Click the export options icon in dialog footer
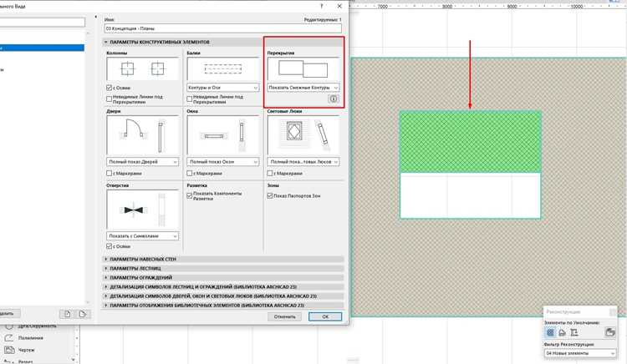The width and height of the screenshot is (627, 364). [83, 314]
